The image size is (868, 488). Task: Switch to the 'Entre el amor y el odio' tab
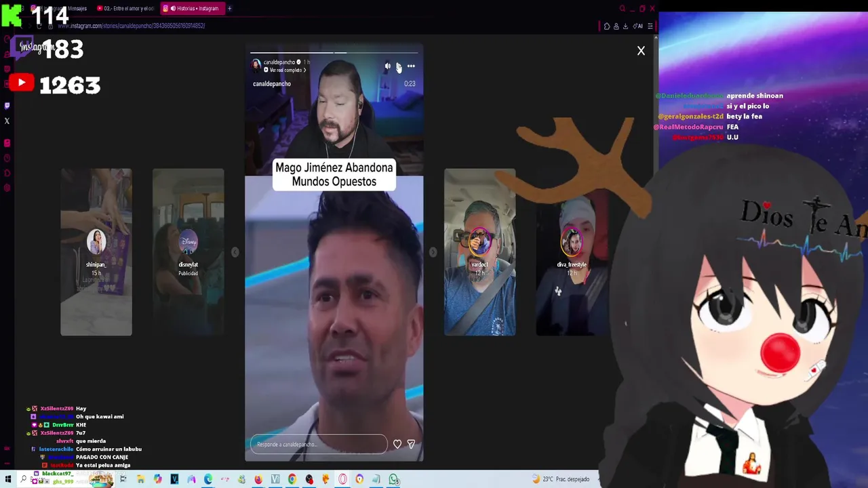point(125,9)
